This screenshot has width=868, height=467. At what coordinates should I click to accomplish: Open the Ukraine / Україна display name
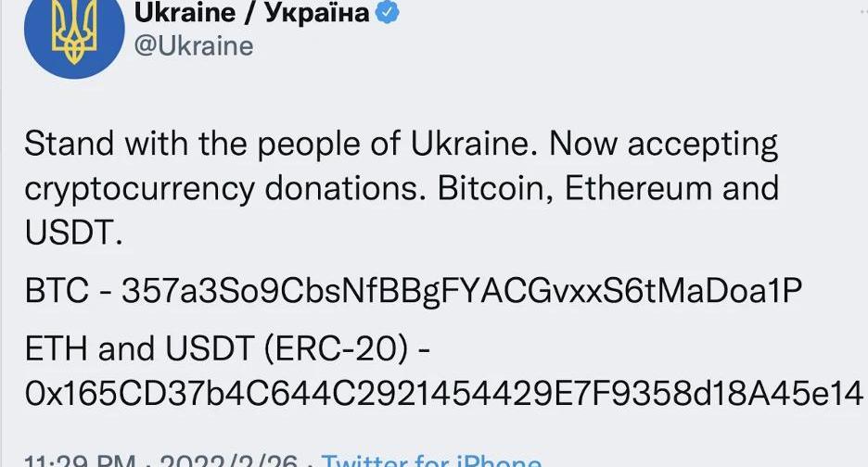[252, 12]
